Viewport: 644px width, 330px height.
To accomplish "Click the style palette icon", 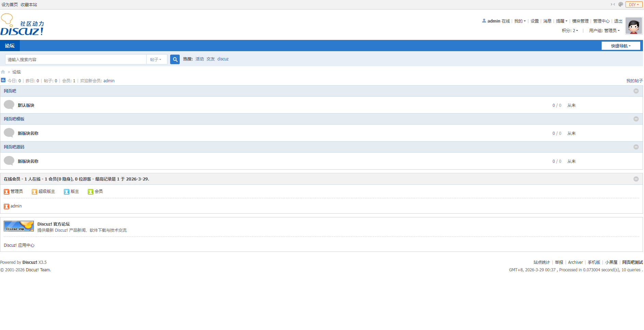I will click(x=620, y=4).
